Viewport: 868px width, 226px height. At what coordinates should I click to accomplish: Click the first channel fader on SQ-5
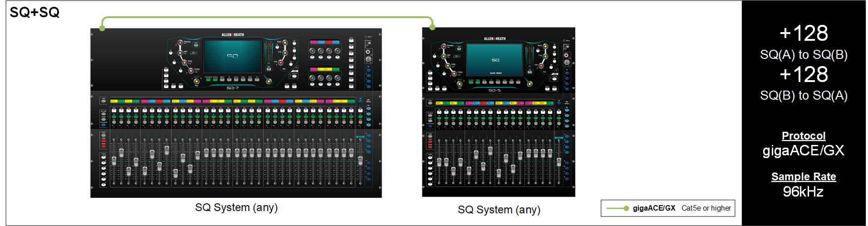click(439, 162)
